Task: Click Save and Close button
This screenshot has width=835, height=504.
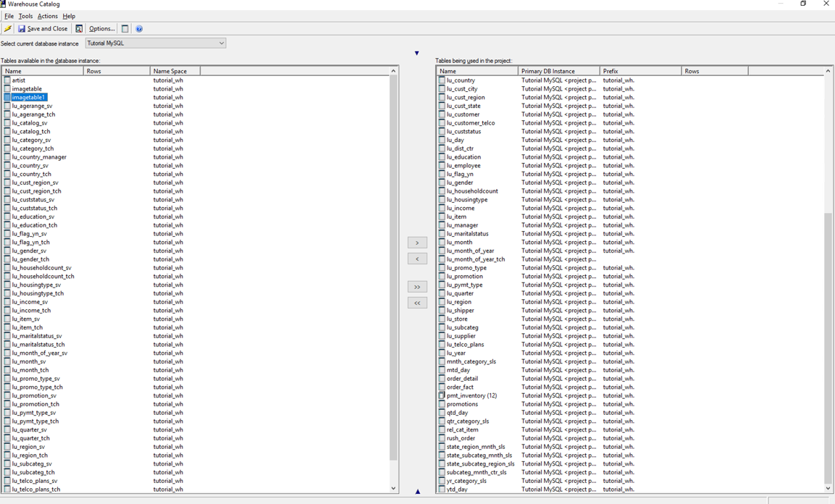Action: (x=43, y=29)
